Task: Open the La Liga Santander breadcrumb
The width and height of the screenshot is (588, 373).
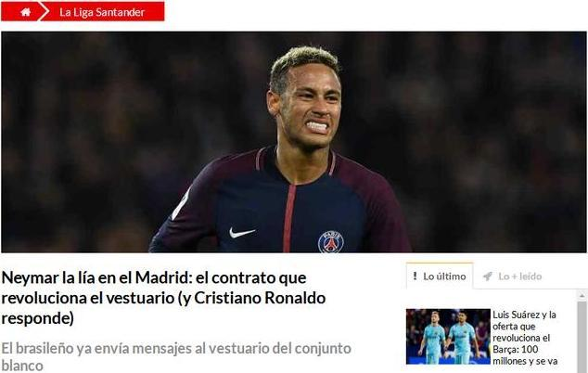Action: click(102, 12)
